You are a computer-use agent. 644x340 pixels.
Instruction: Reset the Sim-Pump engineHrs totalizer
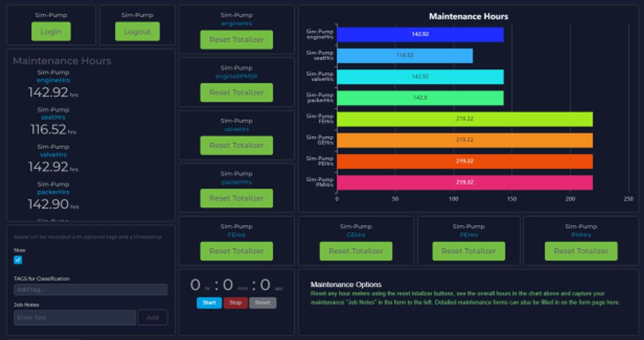[x=236, y=40]
